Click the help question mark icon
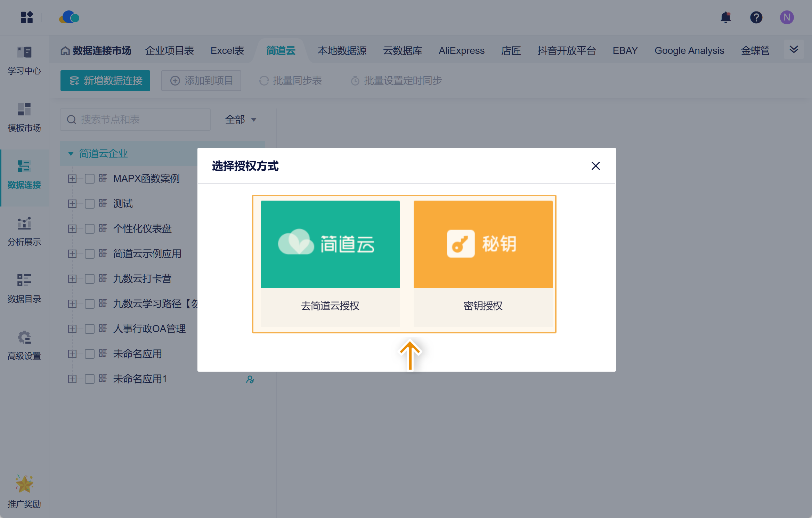 coord(756,17)
